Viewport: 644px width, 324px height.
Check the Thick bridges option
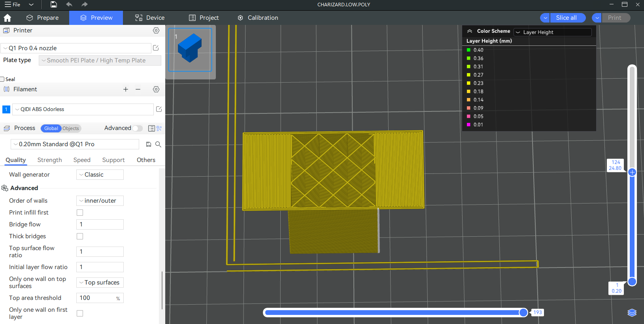point(80,236)
